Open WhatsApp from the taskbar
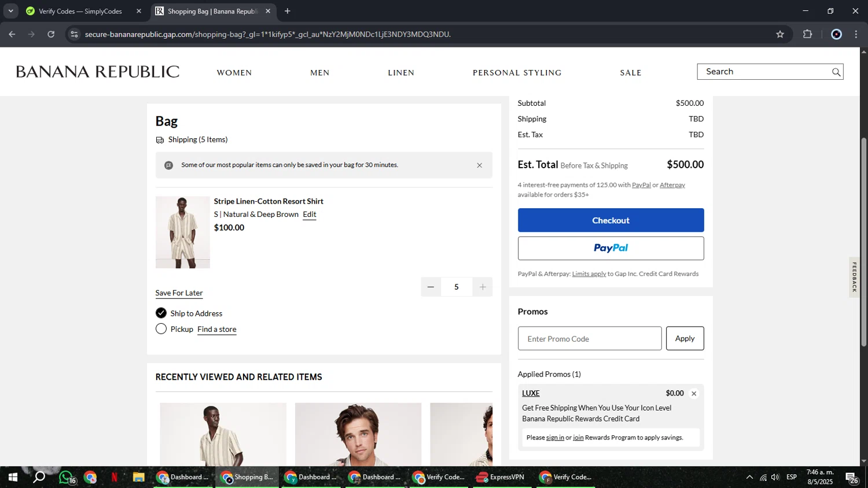Image resolution: width=868 pixels, height=488 pixels. pos(66,478)
